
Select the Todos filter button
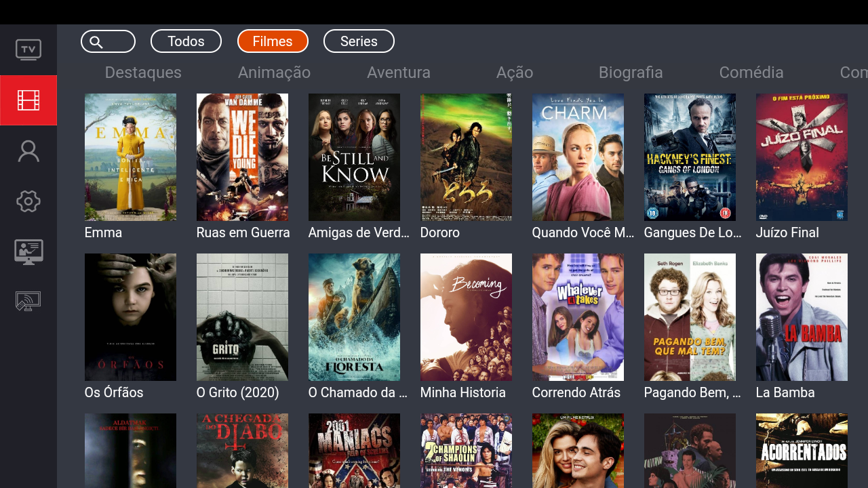tap(186, 41)
